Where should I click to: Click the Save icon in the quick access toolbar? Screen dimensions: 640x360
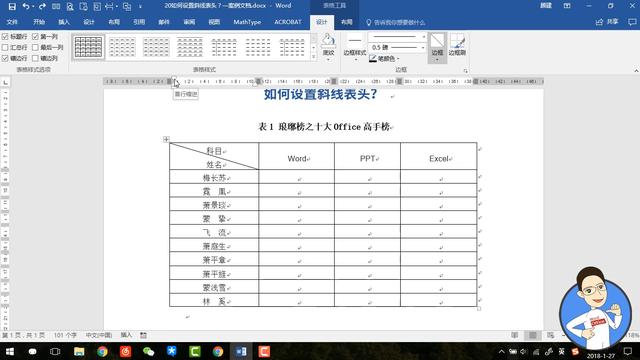tap(12, 6)
